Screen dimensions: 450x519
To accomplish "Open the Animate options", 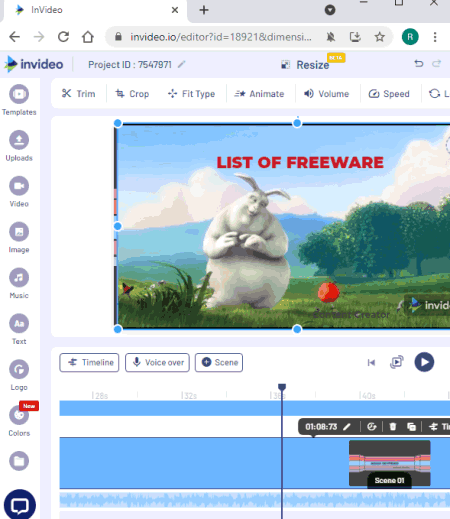I will point(259,94).
